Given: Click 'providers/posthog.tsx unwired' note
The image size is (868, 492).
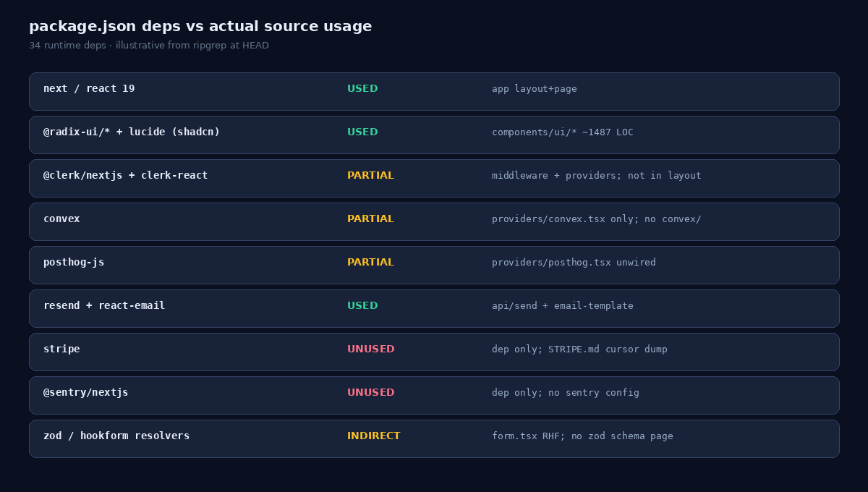Looking at the screenshot, I should 574,263.
